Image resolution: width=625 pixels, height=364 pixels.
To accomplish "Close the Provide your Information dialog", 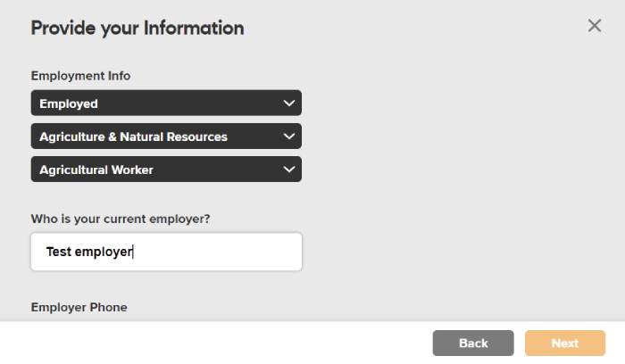I will coord(595,26).
